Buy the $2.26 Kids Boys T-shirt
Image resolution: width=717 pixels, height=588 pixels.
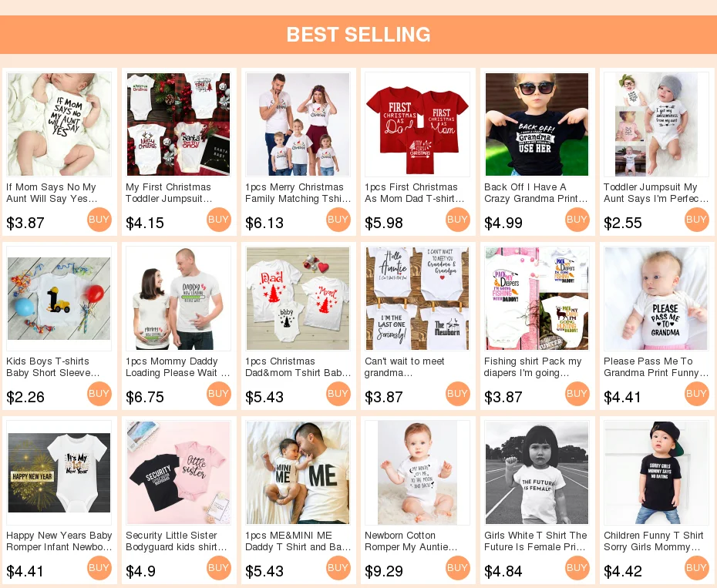[x=99, y=394]
